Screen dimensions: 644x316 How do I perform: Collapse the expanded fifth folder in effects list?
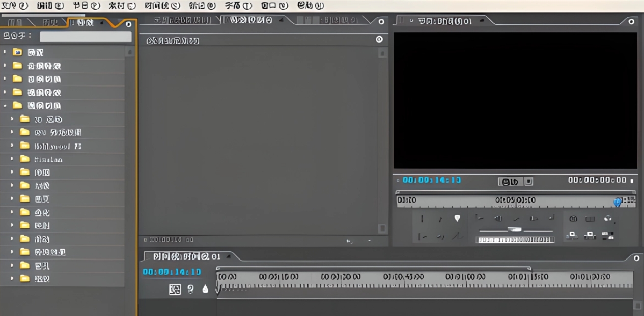tap(5, 106)
